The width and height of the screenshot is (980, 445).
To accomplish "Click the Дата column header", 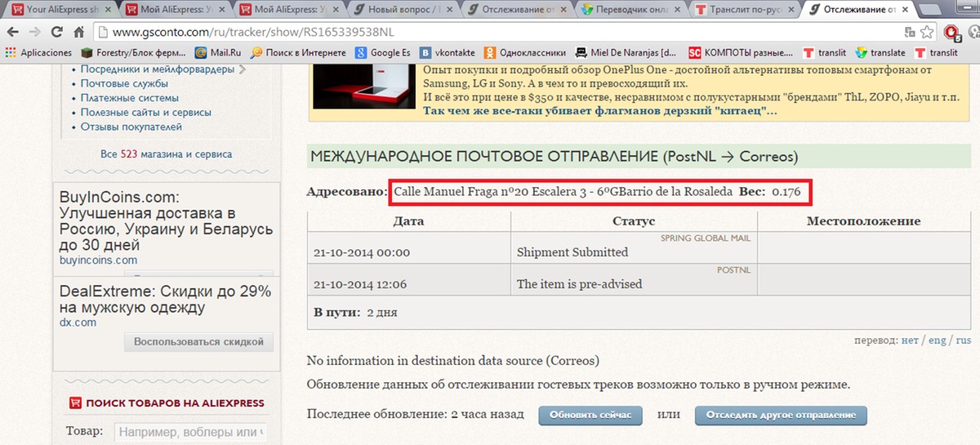I will point(408,221).
